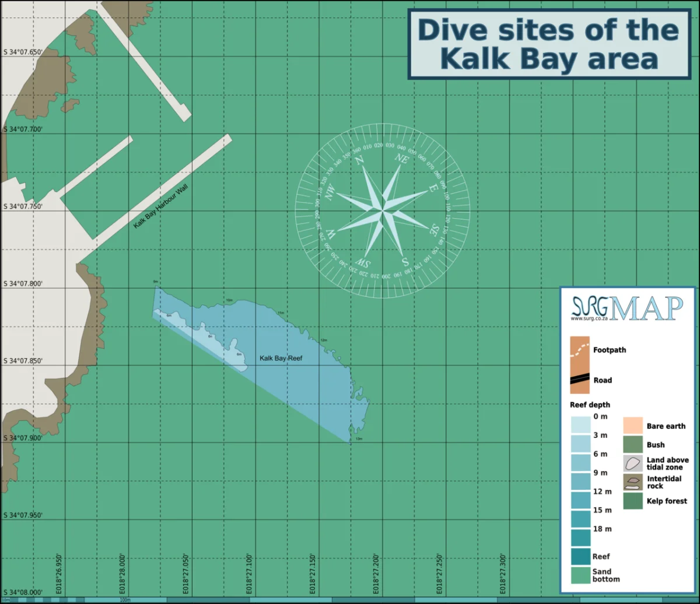Image resolution: width=700 pixels, height=604 pixels.
Task: Pick the Kelp forest color swatch
Action: click(x=633, y=501)
